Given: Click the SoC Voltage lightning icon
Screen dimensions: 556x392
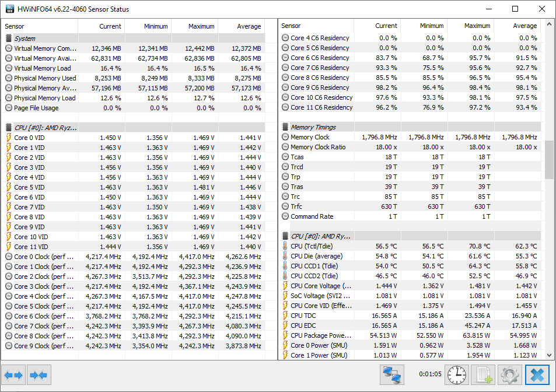Looking at the screenshot, I should point(285,296).
